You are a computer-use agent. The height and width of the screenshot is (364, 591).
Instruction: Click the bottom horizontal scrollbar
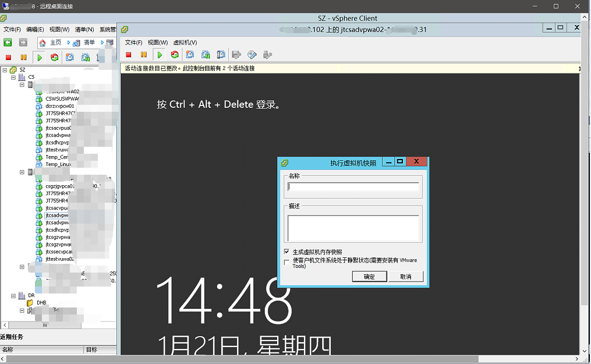point(291,359)
